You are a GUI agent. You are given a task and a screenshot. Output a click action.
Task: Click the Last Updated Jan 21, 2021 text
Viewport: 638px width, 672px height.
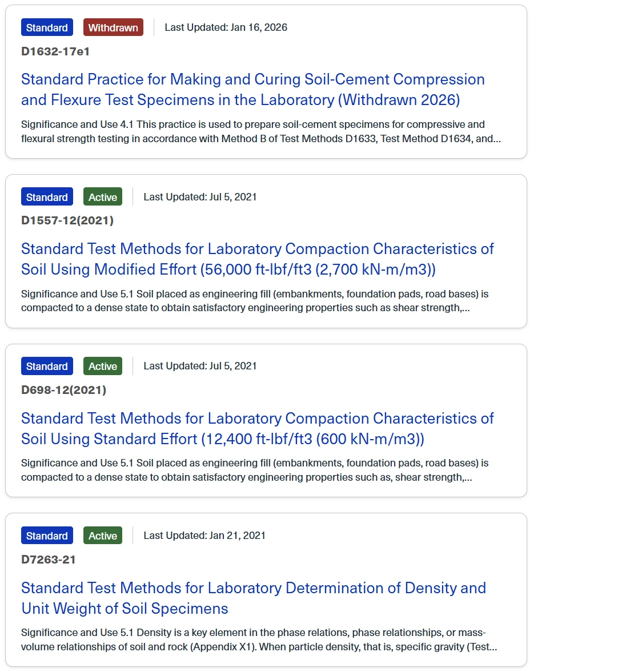[204, 536]
